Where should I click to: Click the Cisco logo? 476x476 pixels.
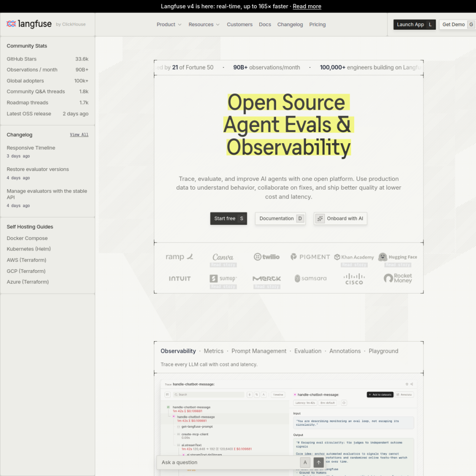point(354,279)
